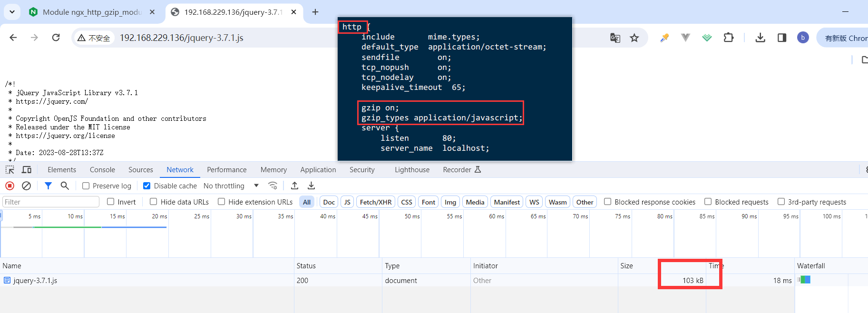Focus the address bar URL
This screenshot has width=868, height=313.
point(181,38)
